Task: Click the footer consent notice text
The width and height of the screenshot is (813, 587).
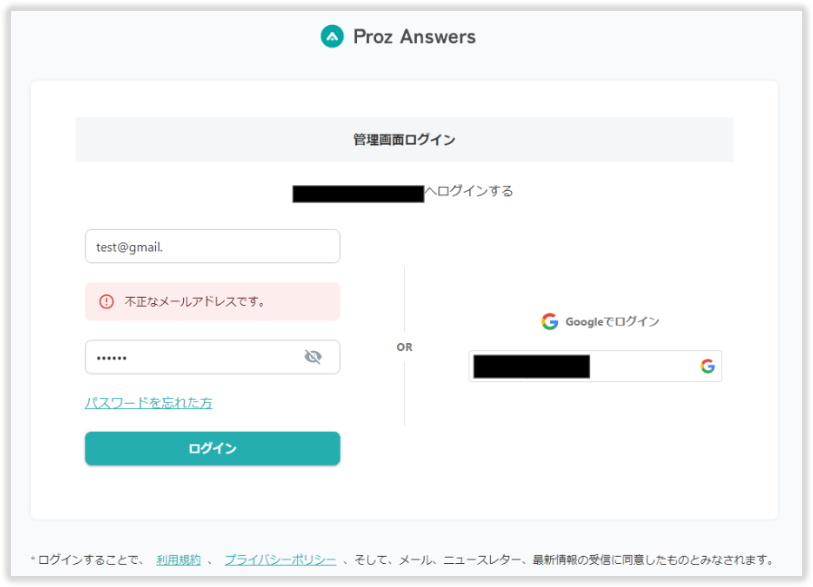Action: (x=560, y=560)
